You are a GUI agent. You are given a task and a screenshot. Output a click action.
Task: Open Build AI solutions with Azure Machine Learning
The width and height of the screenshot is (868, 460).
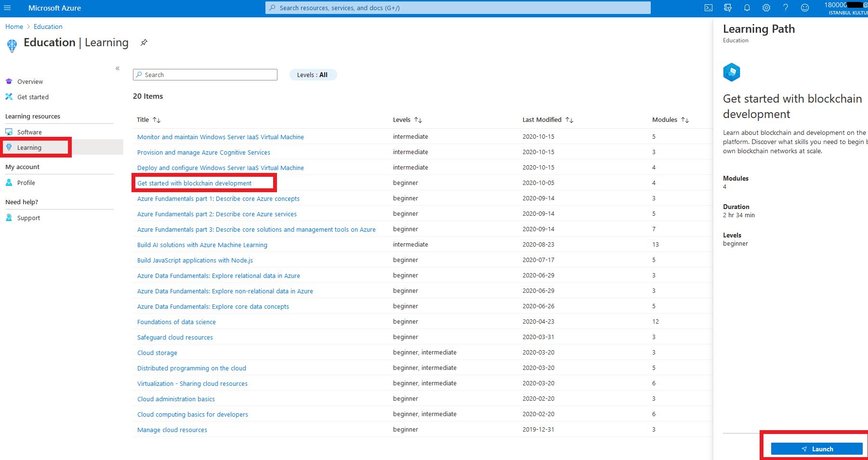(202, 245)
